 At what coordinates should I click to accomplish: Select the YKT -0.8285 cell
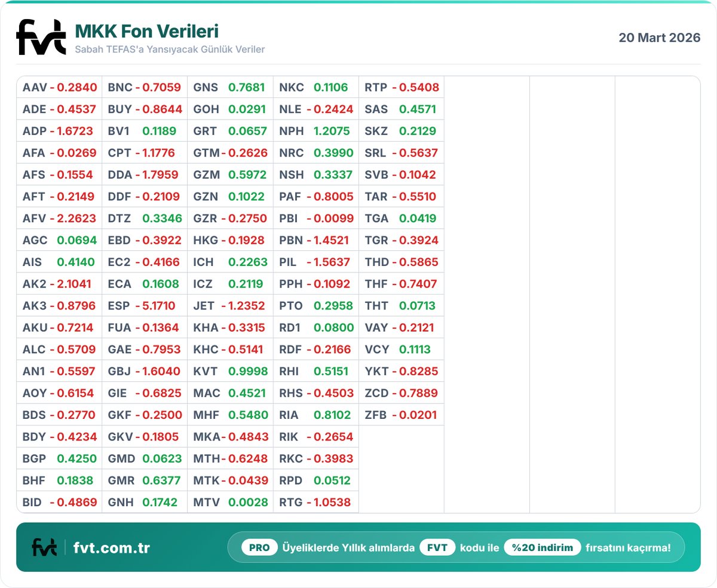pos(402,371)
